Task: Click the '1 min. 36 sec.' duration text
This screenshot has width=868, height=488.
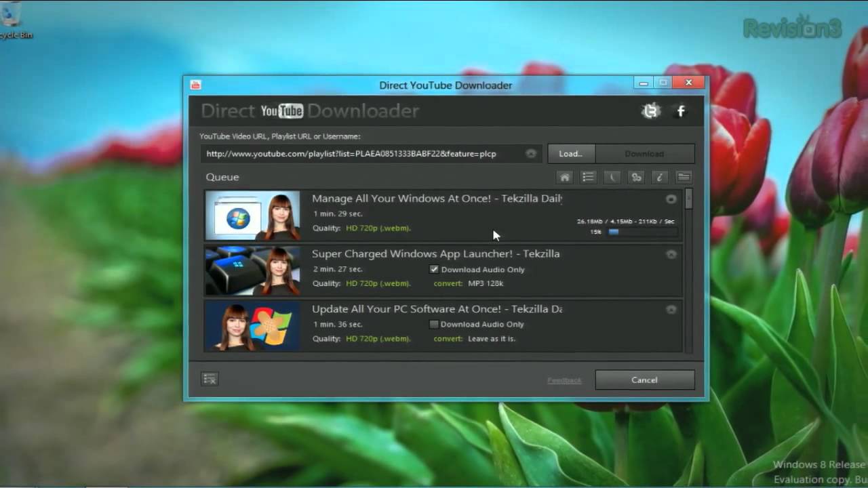Action: point(338,324)
